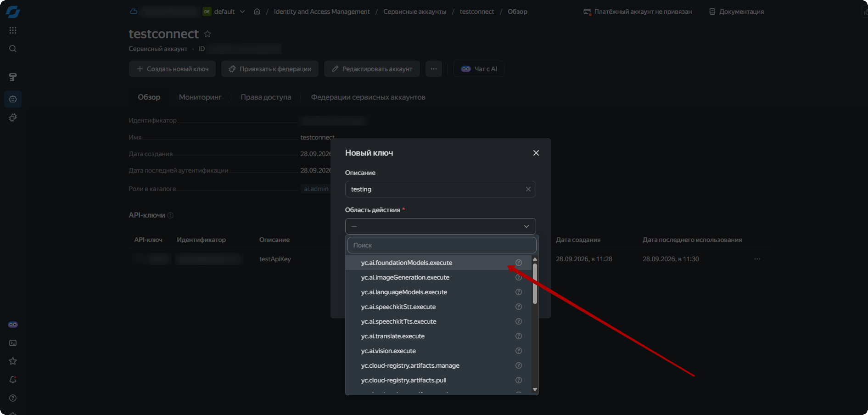Show help for yc.ai.speechkitStt.execute
868x415 pixels.
[519, 307]
